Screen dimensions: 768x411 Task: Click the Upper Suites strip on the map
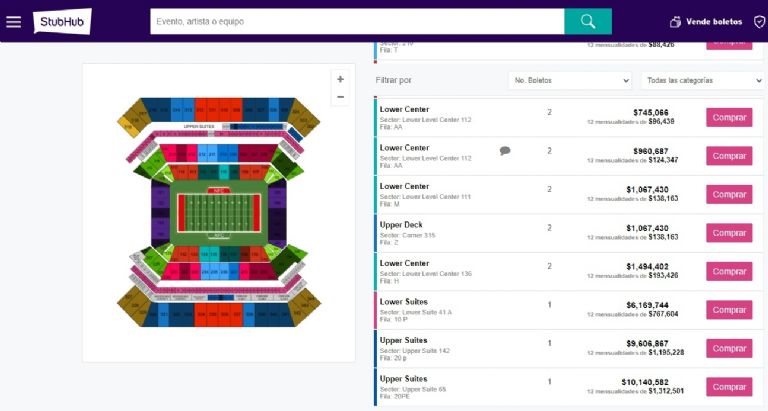tap(200, 127)
